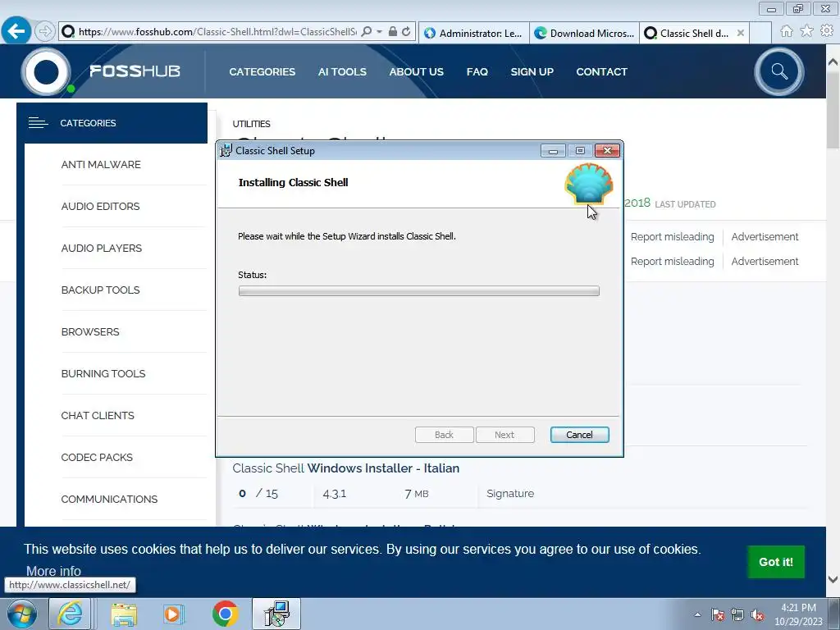The width and height of the screenshot is (840, 630).
Task: Click the address bar URL field
Action: point(217,32)
